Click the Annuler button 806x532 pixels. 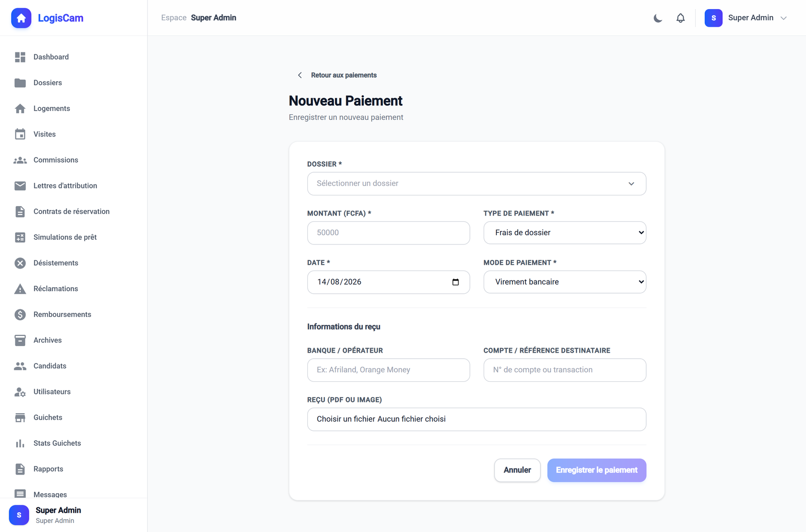pos(517,470)
